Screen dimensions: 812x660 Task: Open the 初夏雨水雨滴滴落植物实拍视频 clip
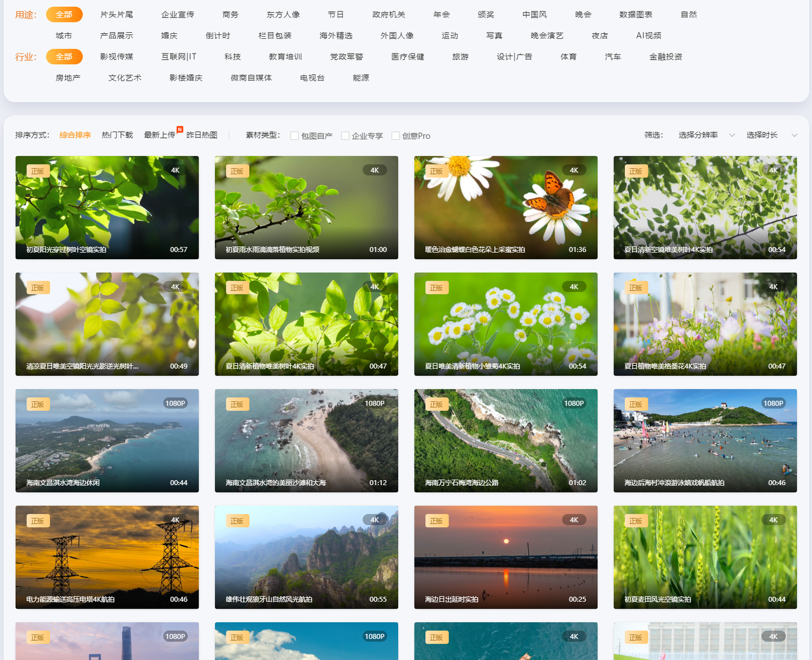pyautogui.click(x=306, y=207)
